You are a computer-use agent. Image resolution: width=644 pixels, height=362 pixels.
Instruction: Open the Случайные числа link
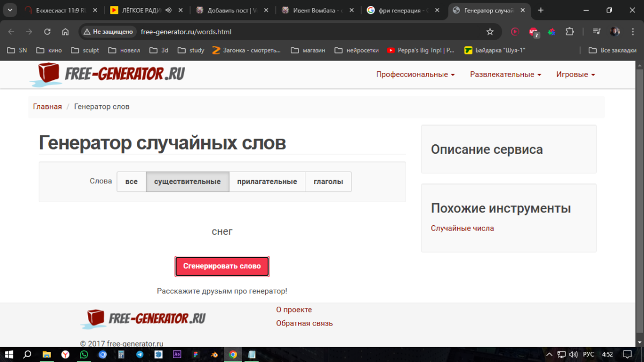tap(462, 228)
